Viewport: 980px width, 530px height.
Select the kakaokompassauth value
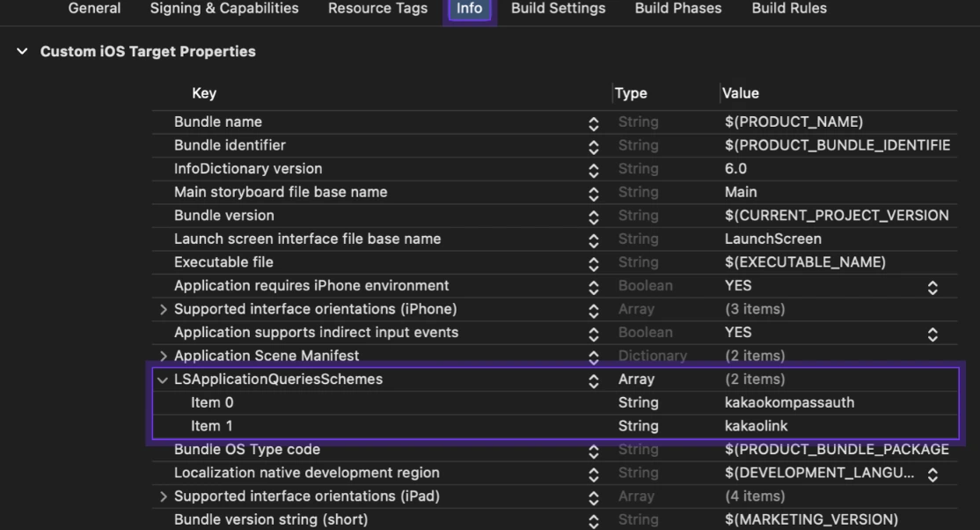click(789, 402)
